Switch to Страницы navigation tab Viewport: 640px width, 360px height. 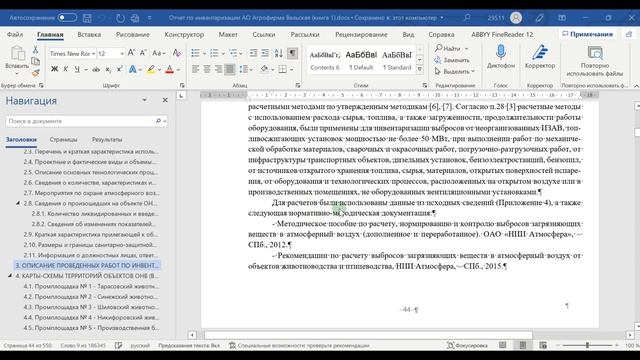[63, 140]
